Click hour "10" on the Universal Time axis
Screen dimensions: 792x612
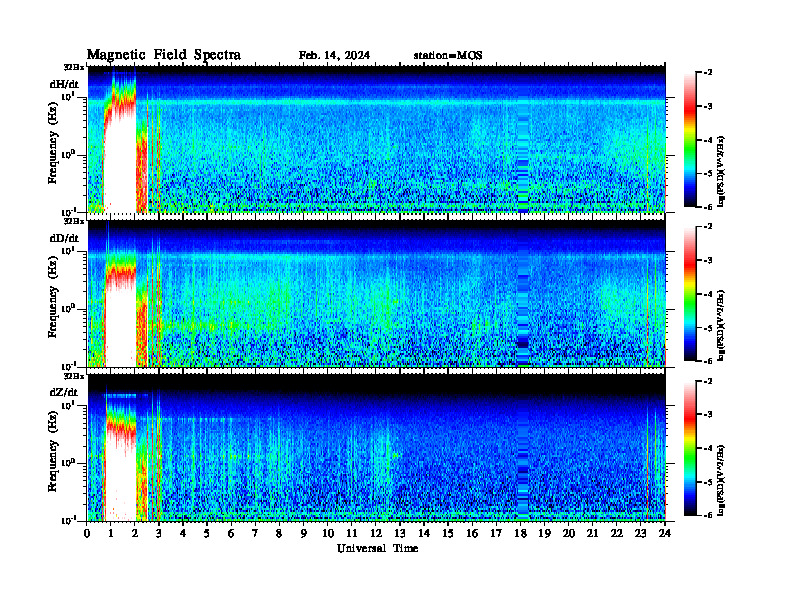pos(328,534)
